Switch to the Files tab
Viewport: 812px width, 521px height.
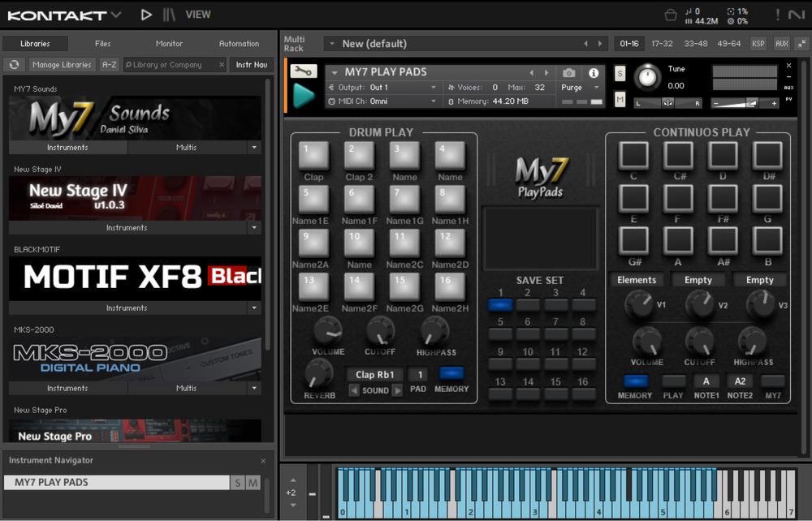pyautogui.click(x=102, y=44)
